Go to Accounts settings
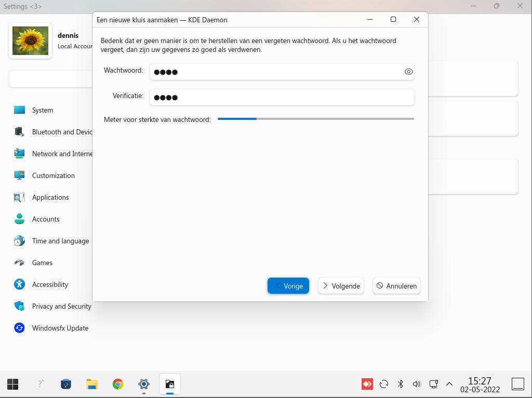Image resolution: width=532 pixels, height=398 pixels. (x=46, y=219)
